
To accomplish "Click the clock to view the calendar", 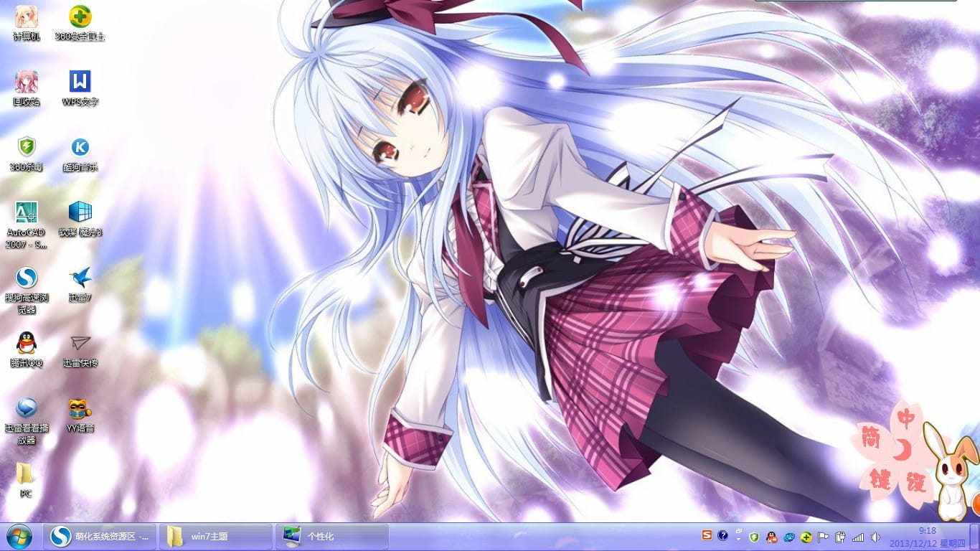I will tap(925, 536).
